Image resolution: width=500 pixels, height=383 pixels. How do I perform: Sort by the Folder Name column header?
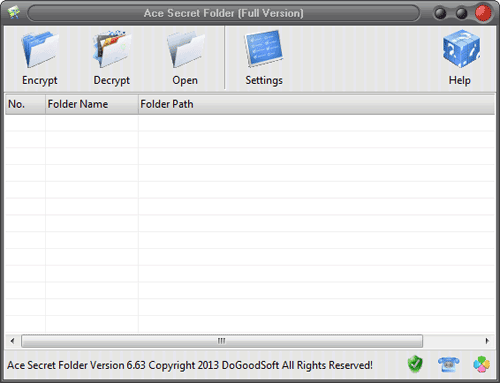(92, 104)
